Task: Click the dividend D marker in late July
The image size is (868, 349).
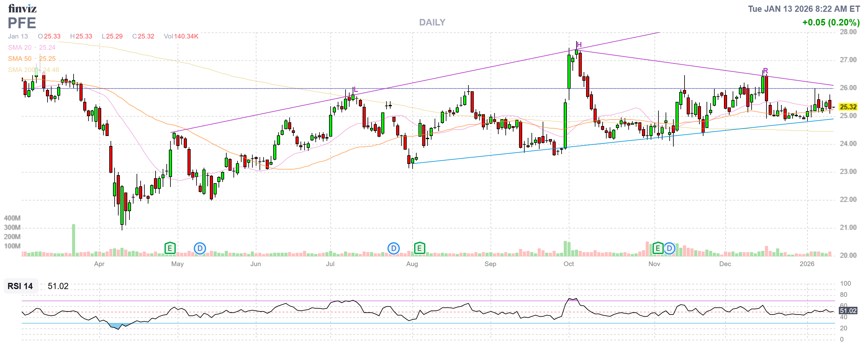Action: point(393,249)
